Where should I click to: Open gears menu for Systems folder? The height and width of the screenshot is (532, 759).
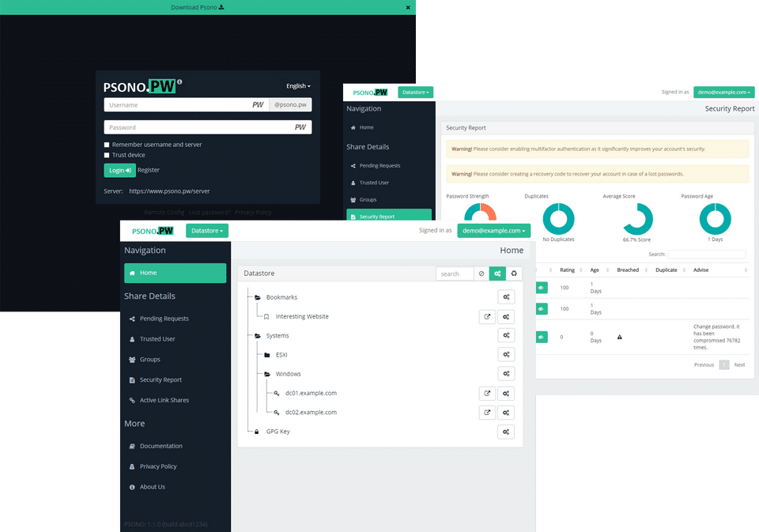point(506,335)
